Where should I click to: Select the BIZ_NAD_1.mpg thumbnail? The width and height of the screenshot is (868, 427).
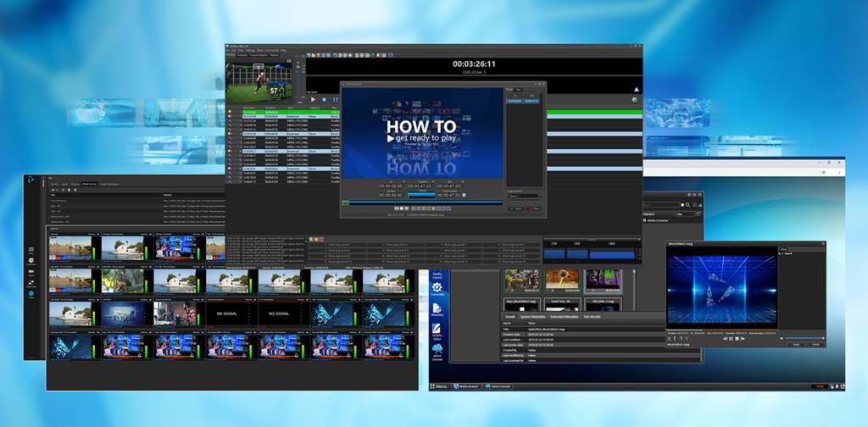tap(603, 305)
